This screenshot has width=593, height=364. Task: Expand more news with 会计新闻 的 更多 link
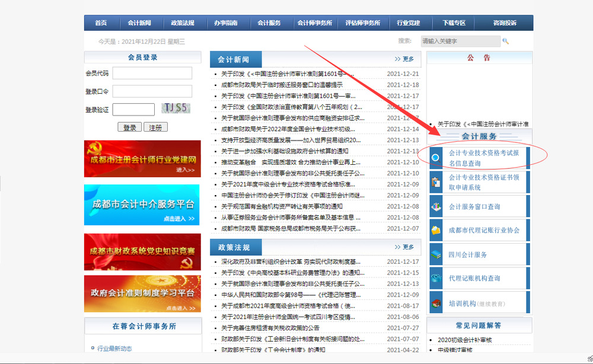407,58
